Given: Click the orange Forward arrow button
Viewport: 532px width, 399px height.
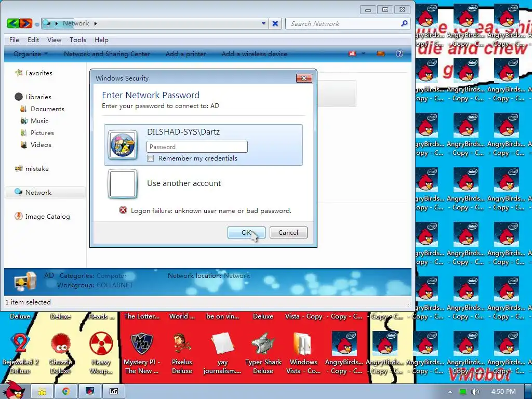Looking at the screenshot, I should pyautogui.click(x=26, y=23).
